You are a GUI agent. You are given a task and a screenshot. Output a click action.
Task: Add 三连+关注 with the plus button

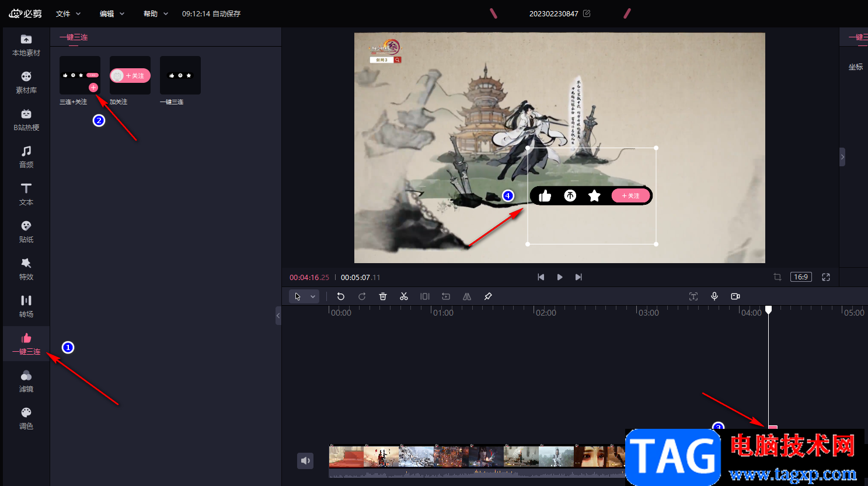93,88
